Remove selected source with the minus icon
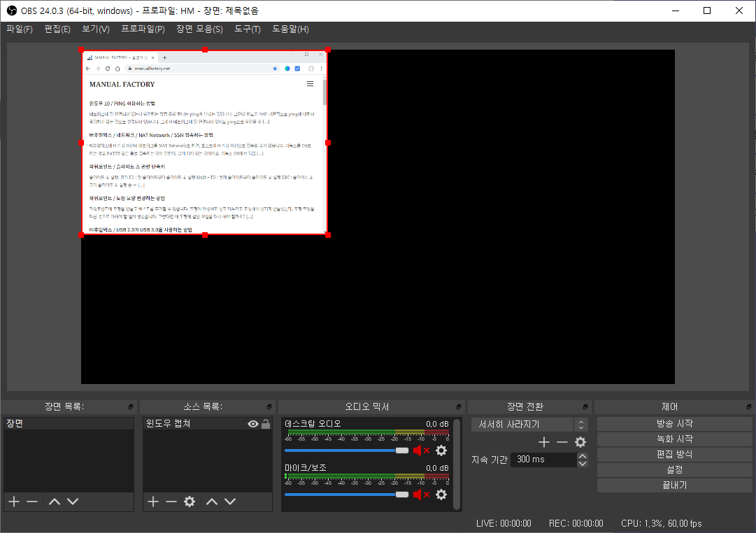Screen dimensions: 756x533 171,502
